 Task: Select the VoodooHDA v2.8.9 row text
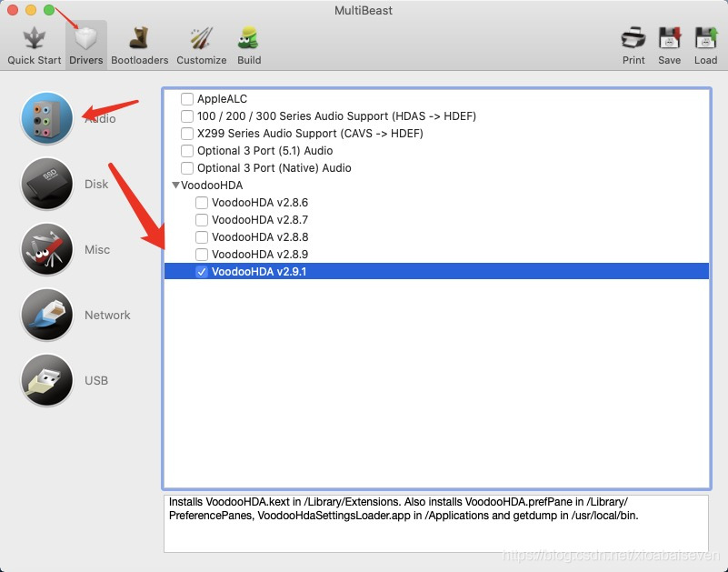point(260,254)
